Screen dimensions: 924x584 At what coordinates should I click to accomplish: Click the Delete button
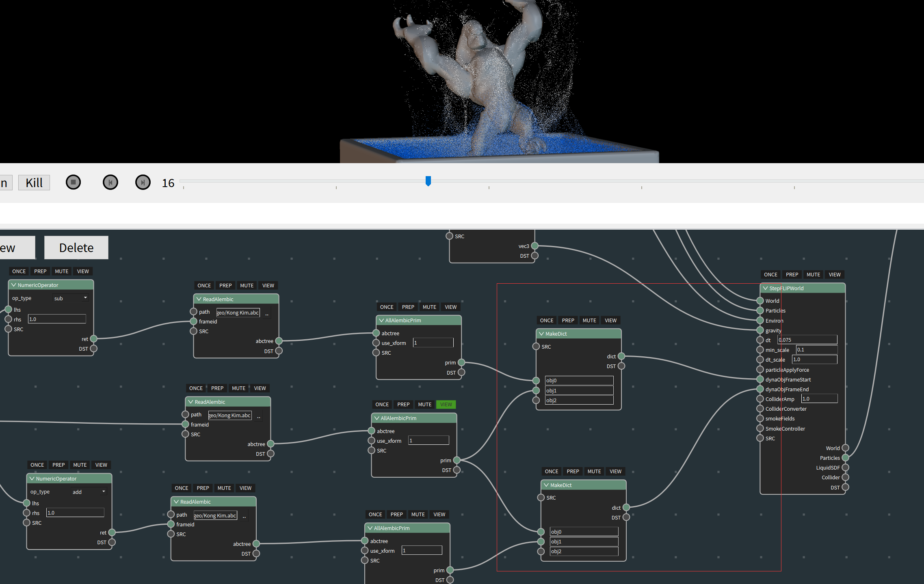pyautogui.click(x=76, y=248)
